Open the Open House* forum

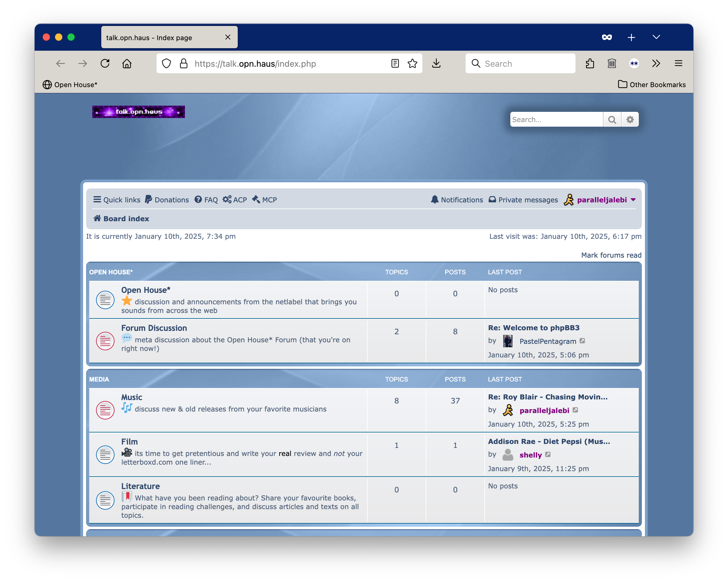[x=145, y=290]
